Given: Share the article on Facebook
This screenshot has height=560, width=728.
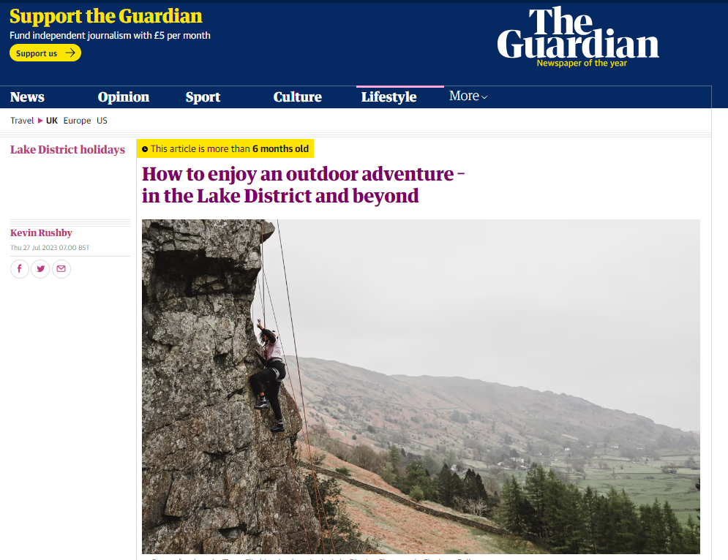Looking at the screenshot, I should pos(20,268).
